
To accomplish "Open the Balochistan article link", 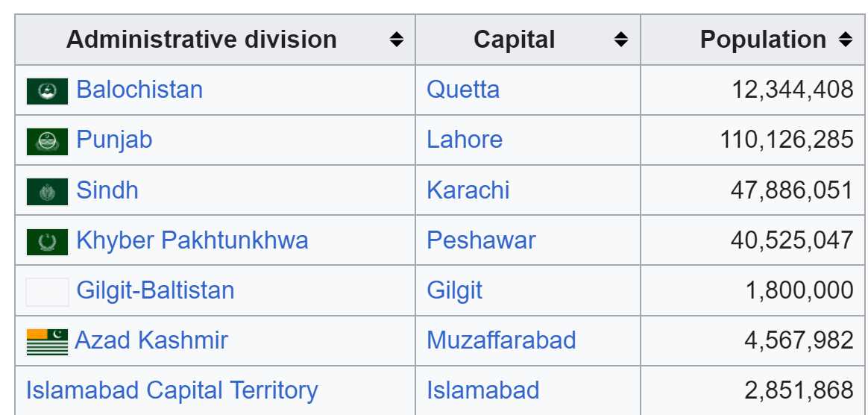I will pos(139,90).
